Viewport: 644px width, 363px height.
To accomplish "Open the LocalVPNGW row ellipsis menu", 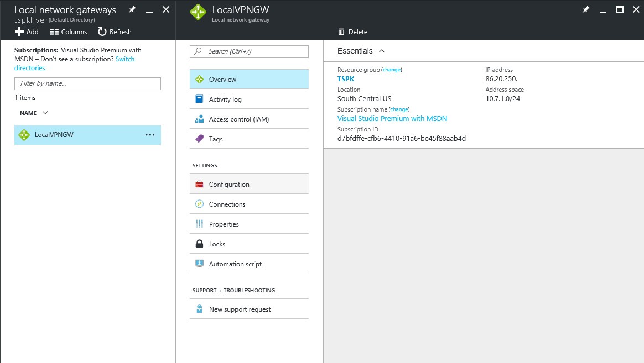I will coord(150,134).
